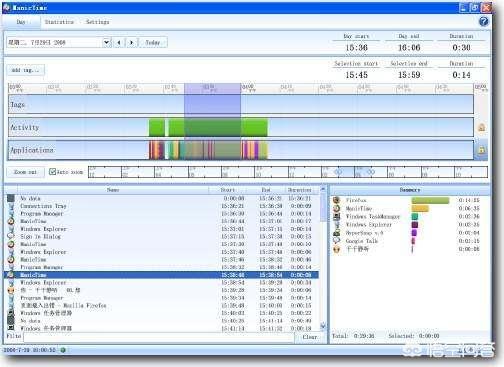This screenshot has height=367, width=504.
Task: Switch to the Settings tab
Action: pyautogui.click(x=98, y=22)
